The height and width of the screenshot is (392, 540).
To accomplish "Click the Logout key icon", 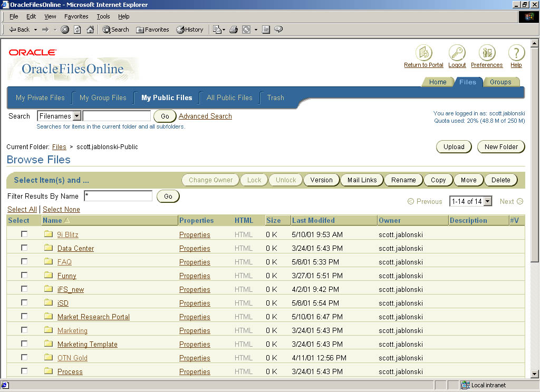I will 457,53.
